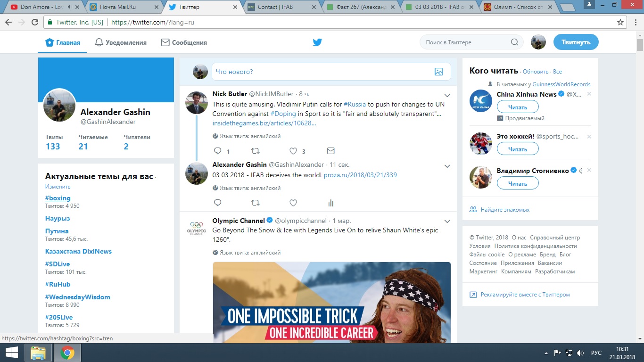The width and height of the screenshot is (644, 362).
Task: Click Что нового? tweet compose box
Action: click(x=331, y=72)
